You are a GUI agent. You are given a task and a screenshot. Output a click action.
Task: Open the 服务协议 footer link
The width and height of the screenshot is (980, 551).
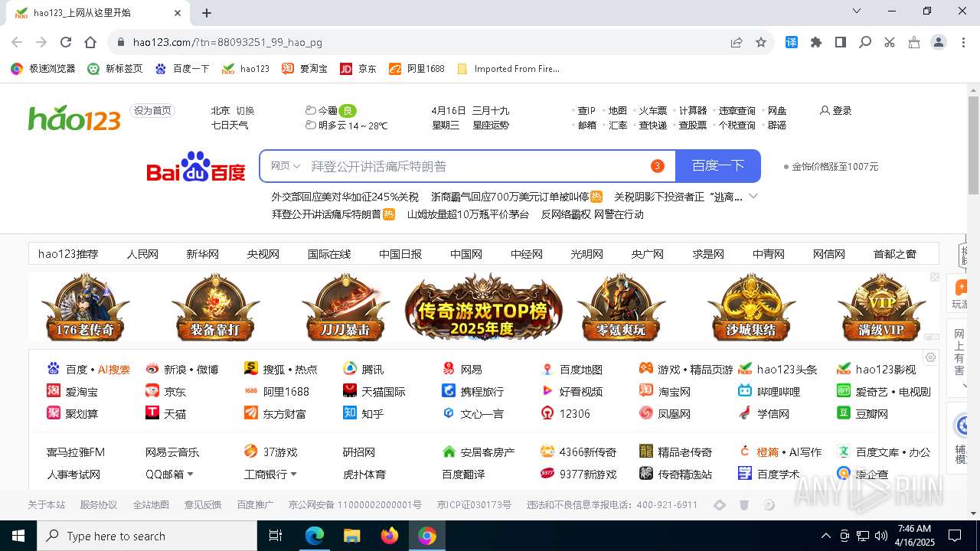coord(99,505)
